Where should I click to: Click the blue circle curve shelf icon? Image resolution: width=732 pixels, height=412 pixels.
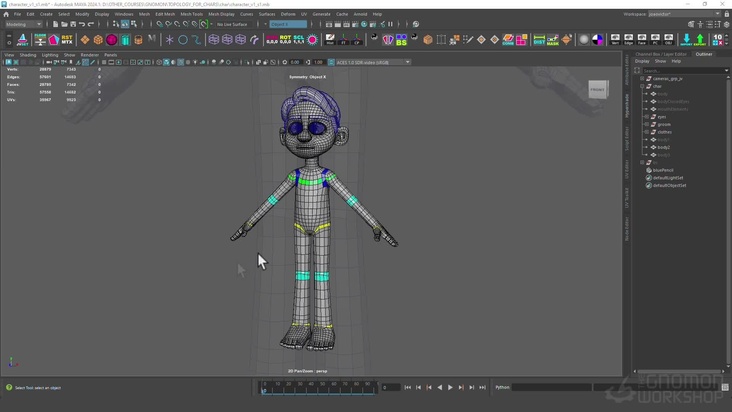point(183,40)
